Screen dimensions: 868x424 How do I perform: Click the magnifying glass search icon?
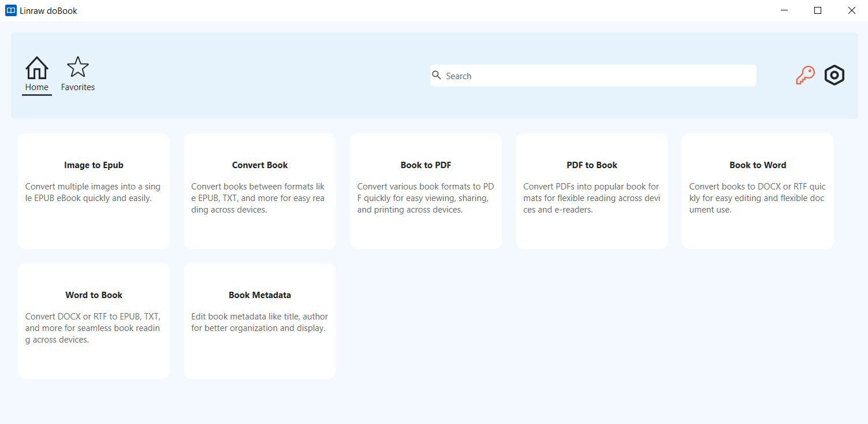(437, 75)
